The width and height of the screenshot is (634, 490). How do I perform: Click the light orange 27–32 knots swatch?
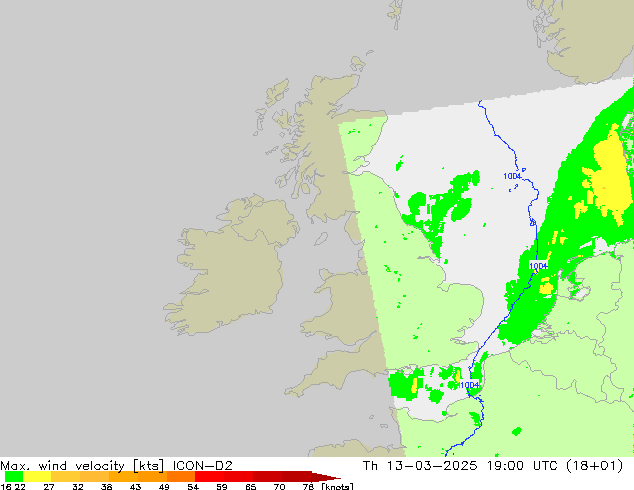66,477
